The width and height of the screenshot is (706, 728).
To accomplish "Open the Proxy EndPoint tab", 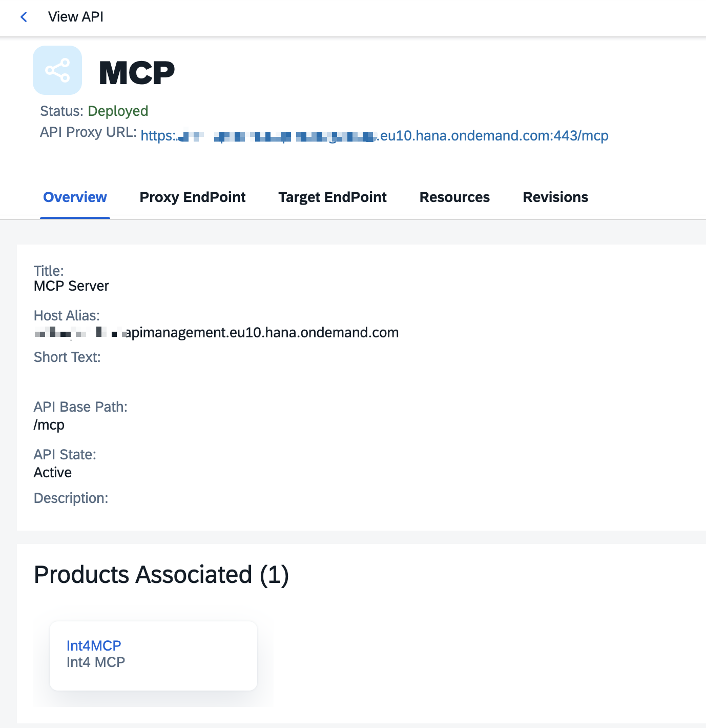I will coord(193,197).
